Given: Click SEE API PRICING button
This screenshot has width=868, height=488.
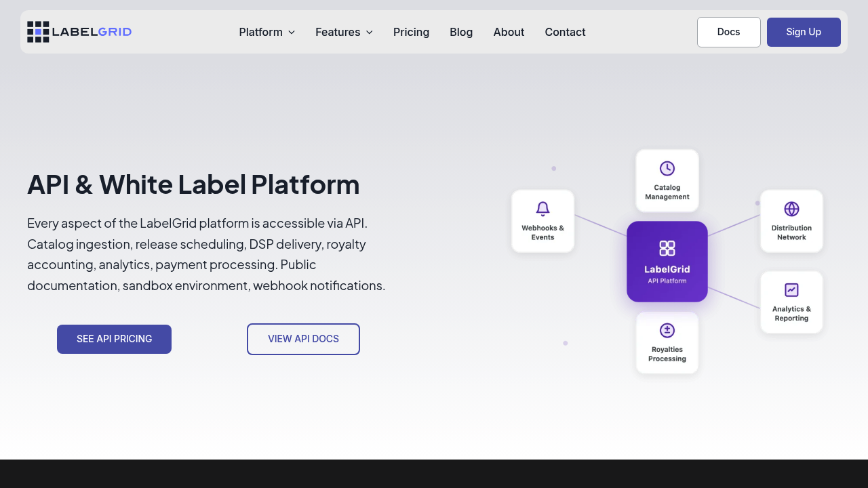Looking at the screenshot, I should 114,339.
